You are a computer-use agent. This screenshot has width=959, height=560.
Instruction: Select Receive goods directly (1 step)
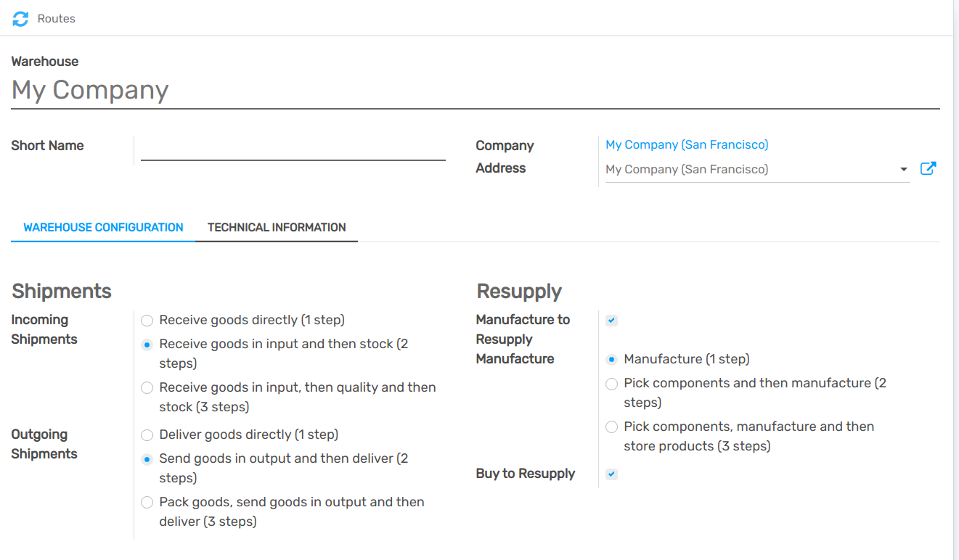click(x=147, y=320)
